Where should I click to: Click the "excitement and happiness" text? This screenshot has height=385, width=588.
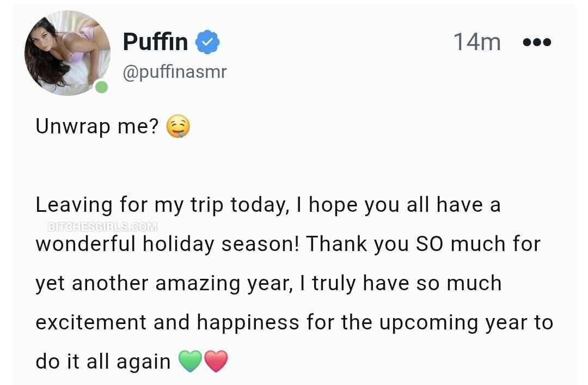point(167,322)
